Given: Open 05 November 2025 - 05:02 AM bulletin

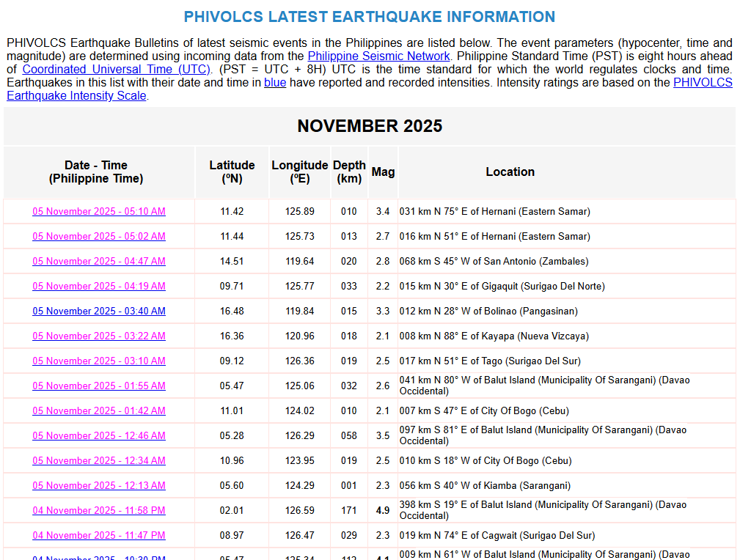Looking at the screenshot, I should click(99, 236).
